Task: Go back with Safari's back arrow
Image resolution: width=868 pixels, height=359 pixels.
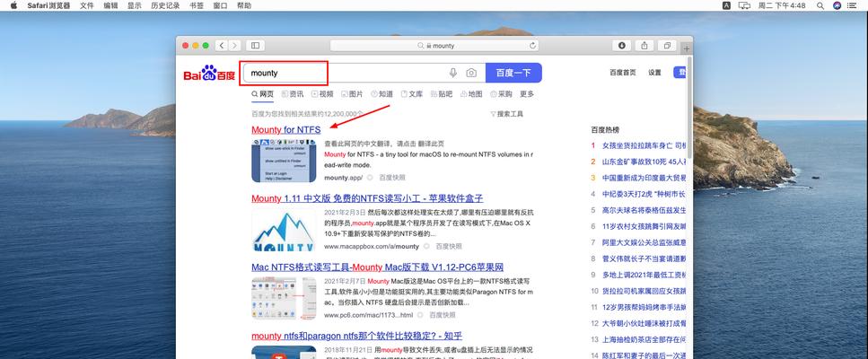Action: click(x=222, y=46)
